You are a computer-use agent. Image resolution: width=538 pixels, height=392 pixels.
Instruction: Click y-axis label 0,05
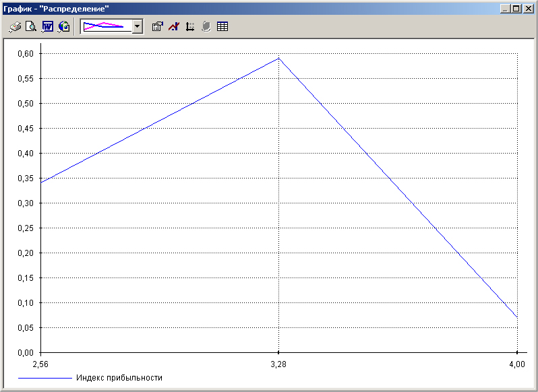coord(26,327)
